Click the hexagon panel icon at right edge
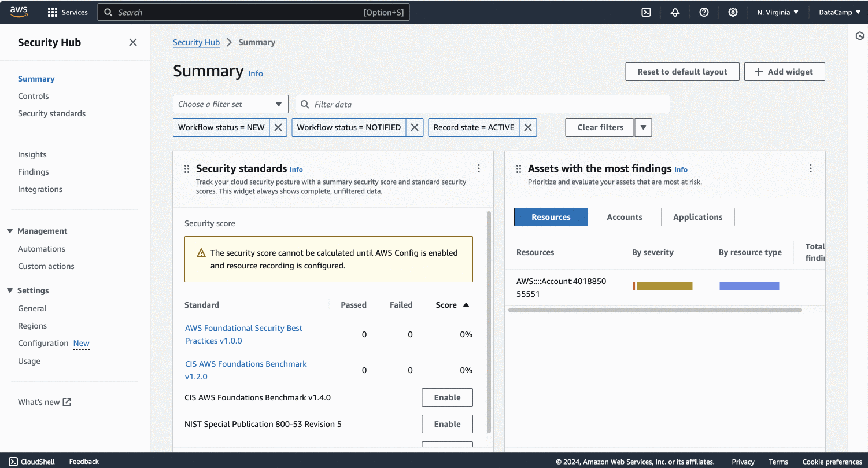The height and width of the screenshot is (468, 868). pos(860,36)
